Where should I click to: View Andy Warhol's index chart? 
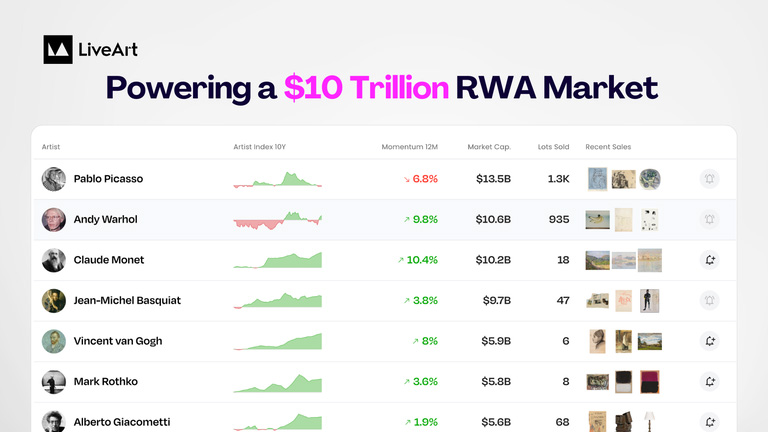tap(278, 220)
